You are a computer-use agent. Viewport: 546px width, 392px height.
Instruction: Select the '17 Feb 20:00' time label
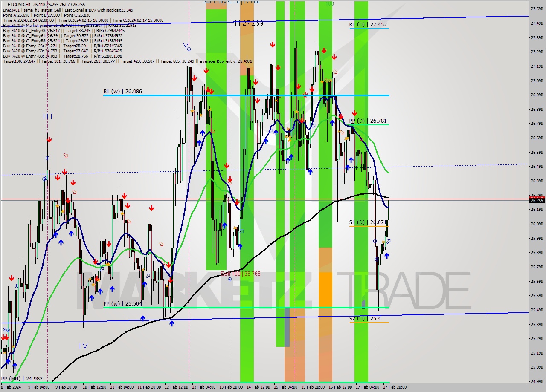395,387
